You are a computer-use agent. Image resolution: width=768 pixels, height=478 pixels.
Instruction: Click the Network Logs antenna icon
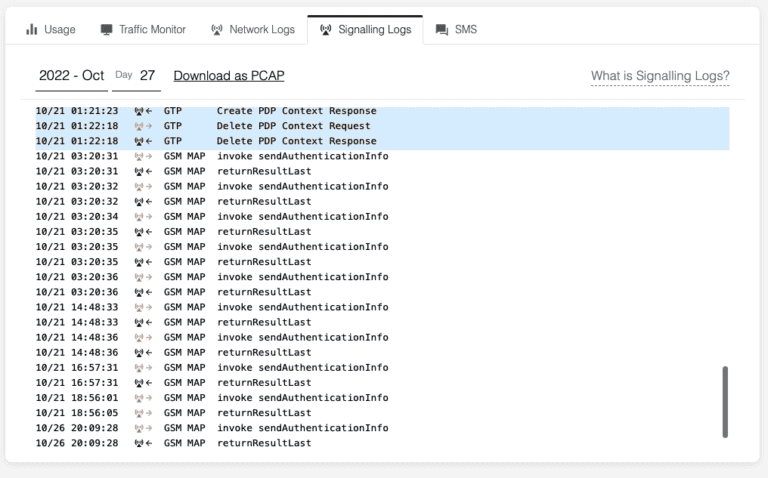pyautogui.click(x=217, y=30)
